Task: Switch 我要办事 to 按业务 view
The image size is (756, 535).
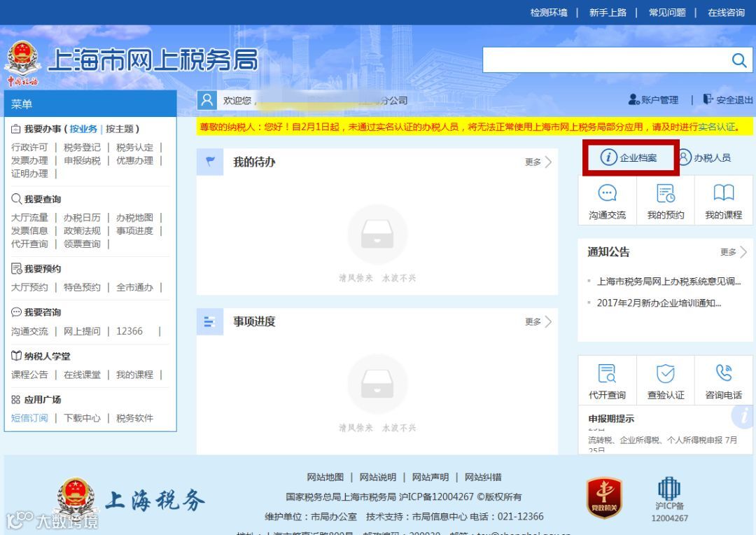Action: coord(83,129)
